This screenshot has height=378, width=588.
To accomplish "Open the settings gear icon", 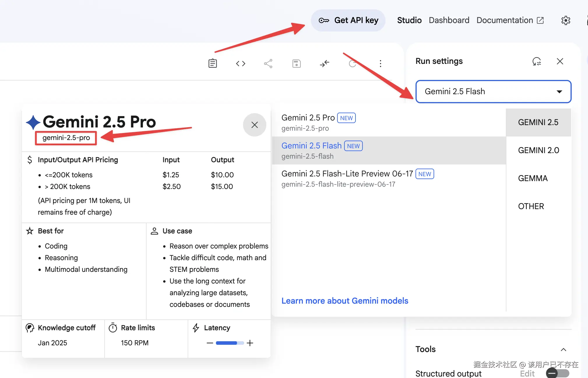I will click(x=566, y=20).
